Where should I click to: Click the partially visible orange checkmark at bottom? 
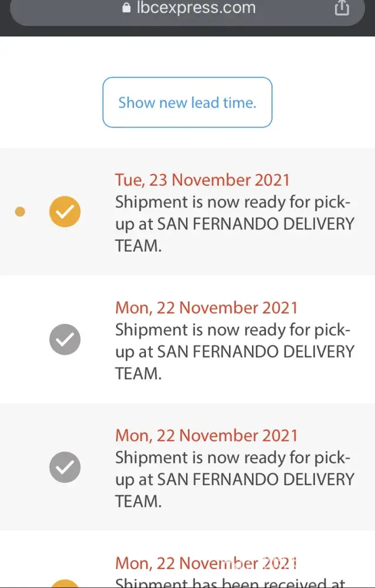[x=65, y=584]
